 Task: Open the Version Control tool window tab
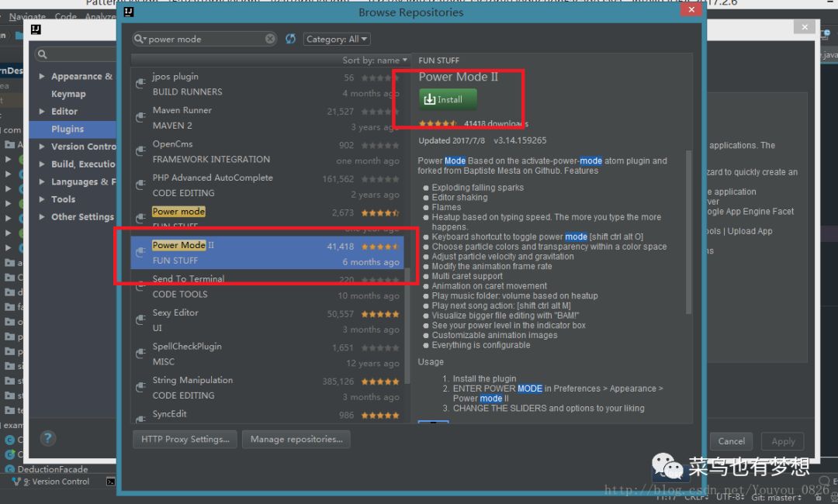(50, 482)
